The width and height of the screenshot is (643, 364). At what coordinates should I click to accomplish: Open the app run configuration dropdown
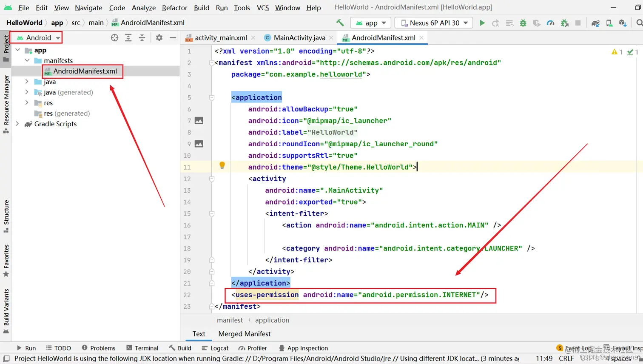click(x=371, y=23)
